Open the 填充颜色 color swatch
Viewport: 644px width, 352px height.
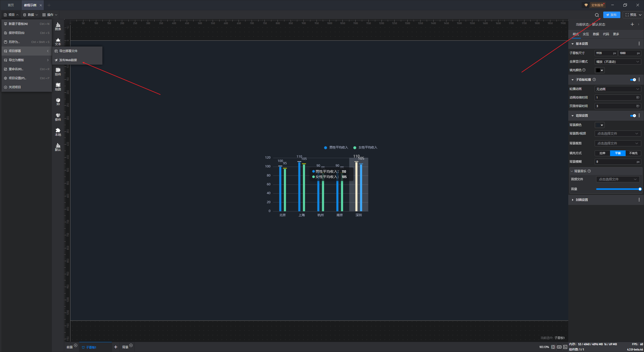click(599, 70)
